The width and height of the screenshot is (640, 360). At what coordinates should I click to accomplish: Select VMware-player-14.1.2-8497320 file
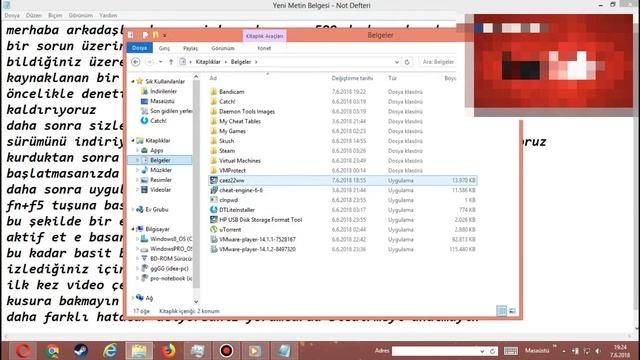[x=257, y=249]
